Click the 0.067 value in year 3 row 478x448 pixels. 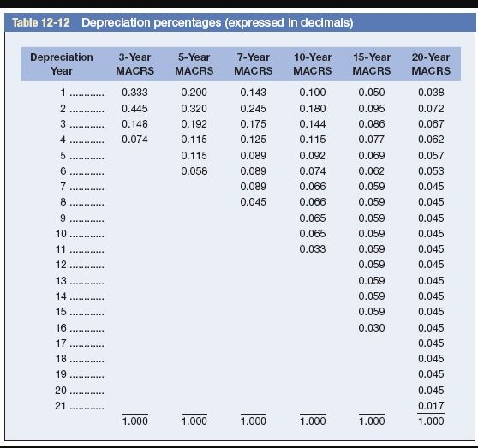coord(431,124)
